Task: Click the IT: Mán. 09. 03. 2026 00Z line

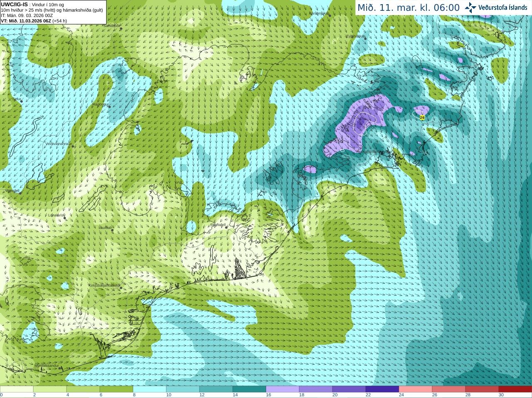Action: click(27, 15)
